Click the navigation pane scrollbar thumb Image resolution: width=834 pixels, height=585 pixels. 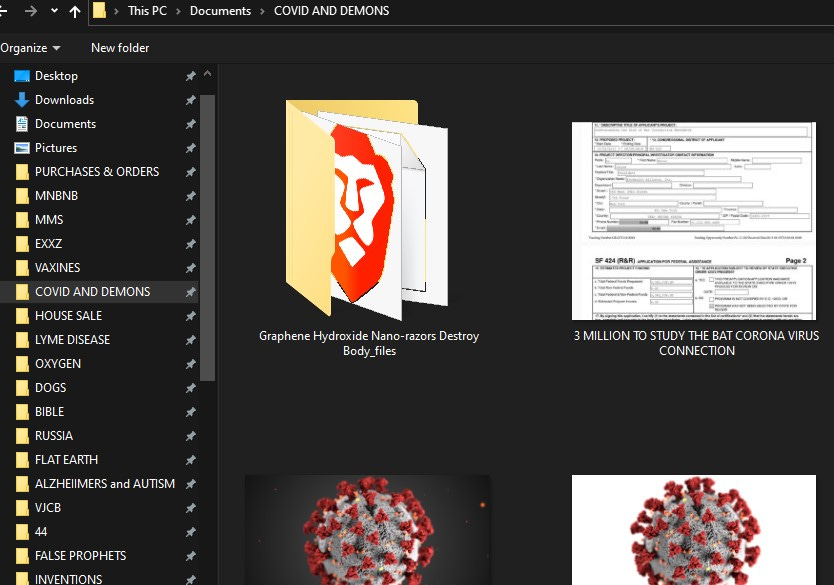[x=207, y=238]
